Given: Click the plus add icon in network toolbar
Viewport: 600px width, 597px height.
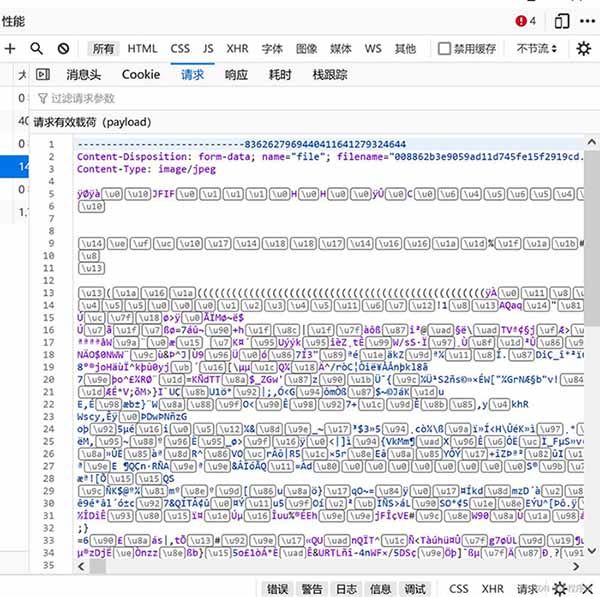Looking at the screenshot, I should [x=10, y=48].
